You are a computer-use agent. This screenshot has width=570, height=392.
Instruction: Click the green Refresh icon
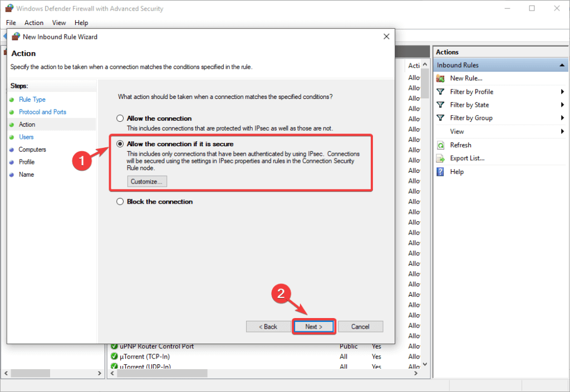click(440, 145)
